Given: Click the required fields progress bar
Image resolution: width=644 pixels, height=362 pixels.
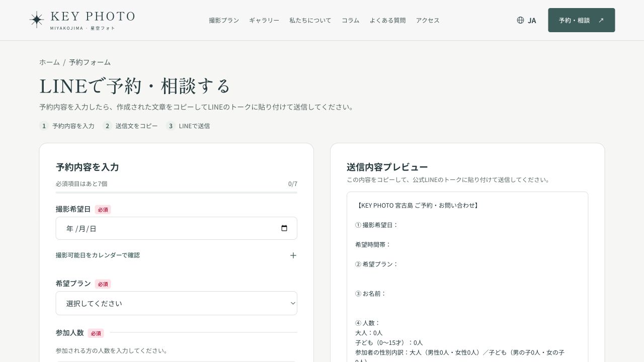Looking at the screenshot, I should pos(177,193).
